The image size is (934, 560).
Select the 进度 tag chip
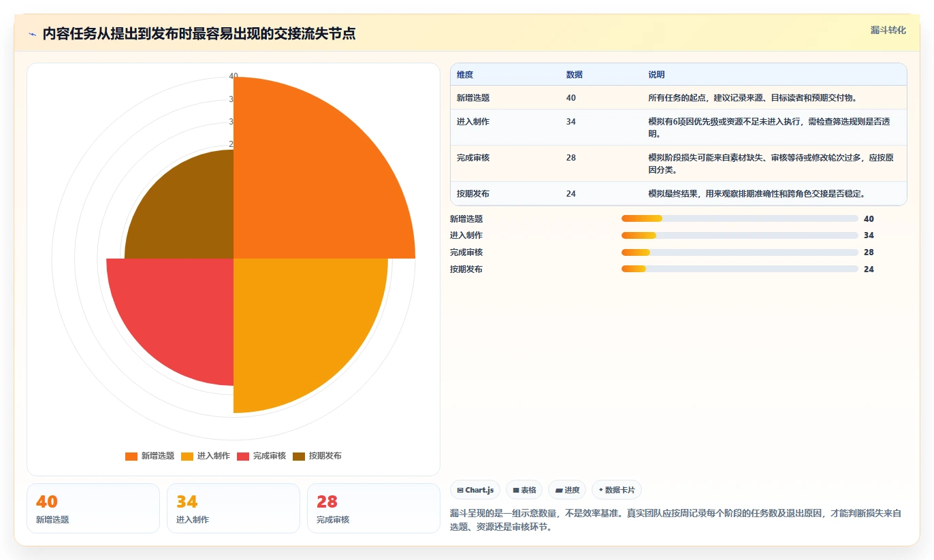coord(567,490)
